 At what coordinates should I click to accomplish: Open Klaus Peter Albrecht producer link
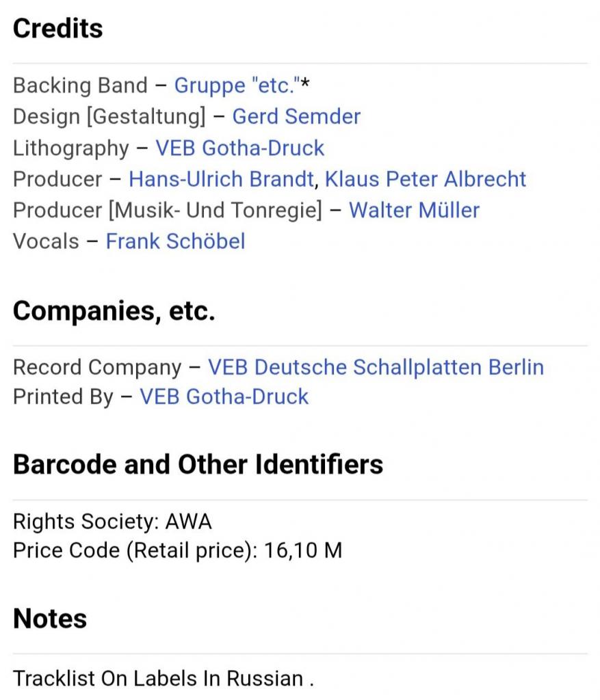(425, 179)
